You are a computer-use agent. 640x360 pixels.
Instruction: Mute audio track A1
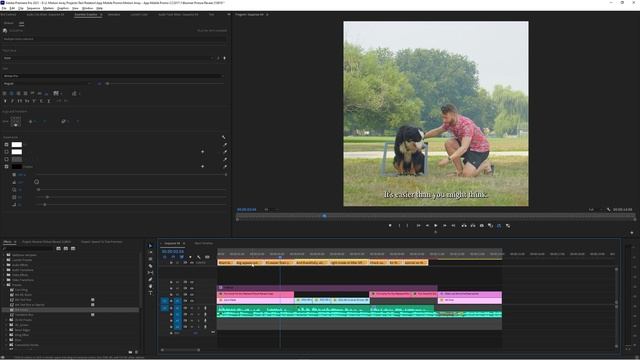[191, 308]
